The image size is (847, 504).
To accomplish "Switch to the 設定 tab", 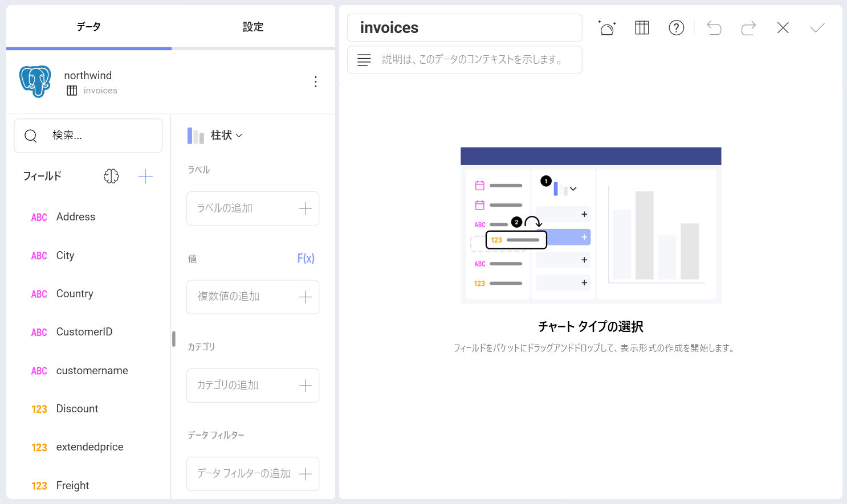I will (x=253, y=27).
